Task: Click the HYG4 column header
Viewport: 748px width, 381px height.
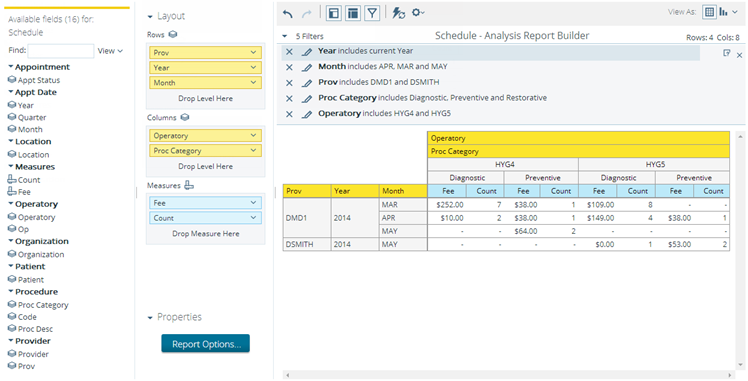Action: (x=503, y=165)
